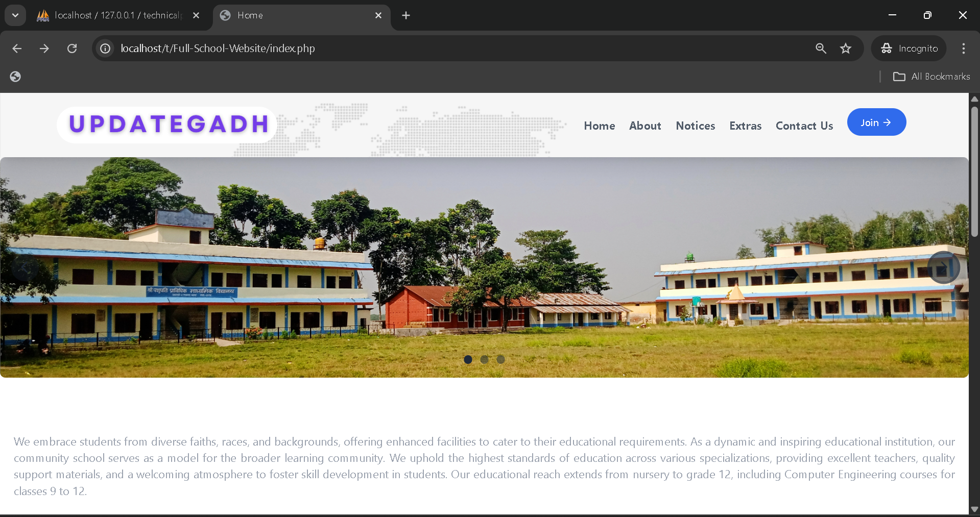Expand the tab search dropdown arrow

[15, 15]
